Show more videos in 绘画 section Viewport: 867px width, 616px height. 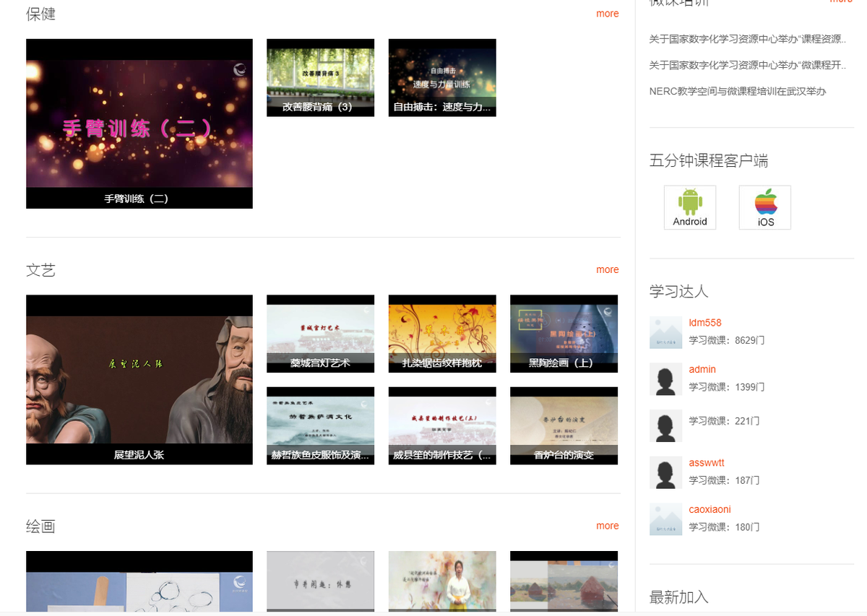(x=607, y=526)
